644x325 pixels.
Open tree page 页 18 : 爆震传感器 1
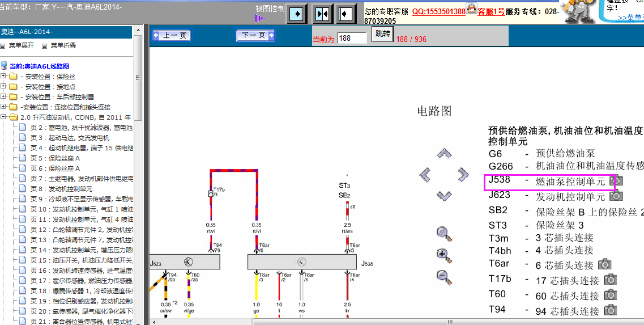coord(82,292)
